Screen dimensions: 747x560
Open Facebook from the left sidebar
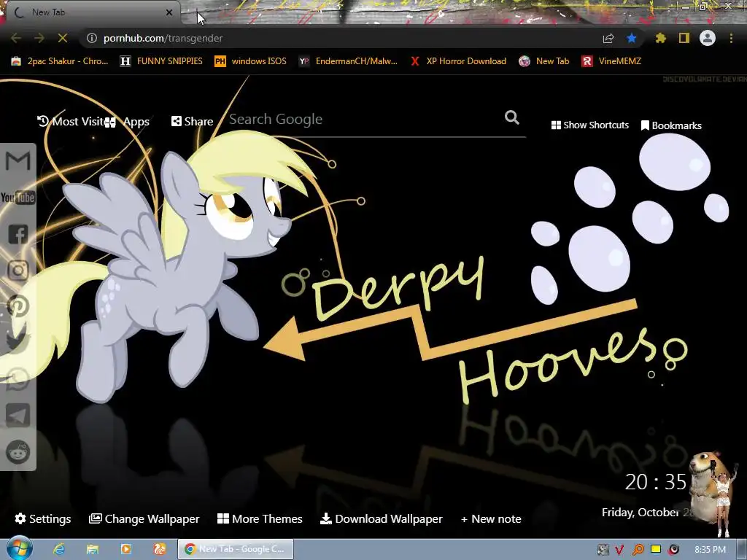18,234
